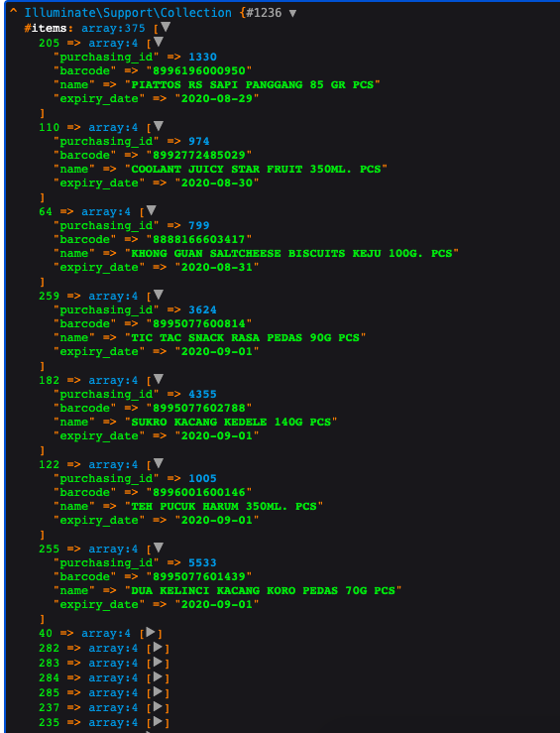Collapse array entry 110

[159, 126]
